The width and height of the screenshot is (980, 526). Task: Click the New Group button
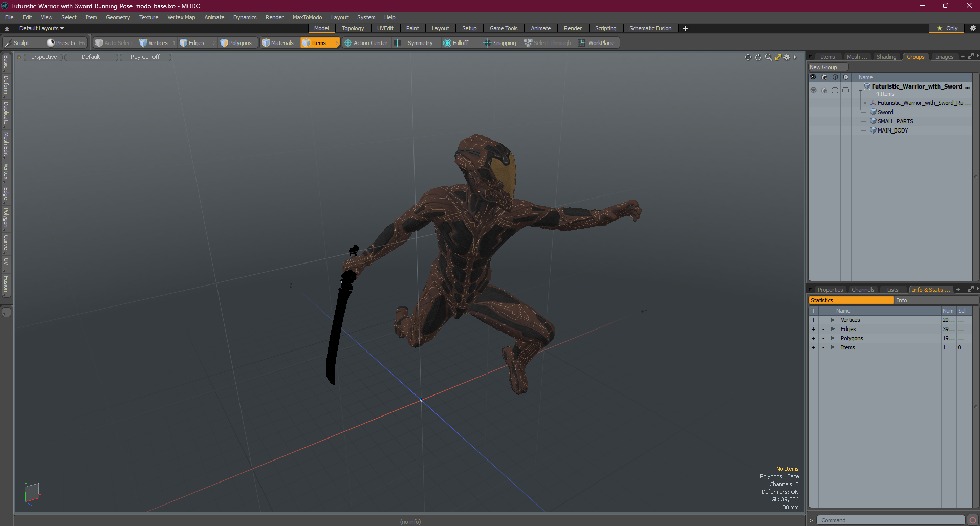coord(828,67)
